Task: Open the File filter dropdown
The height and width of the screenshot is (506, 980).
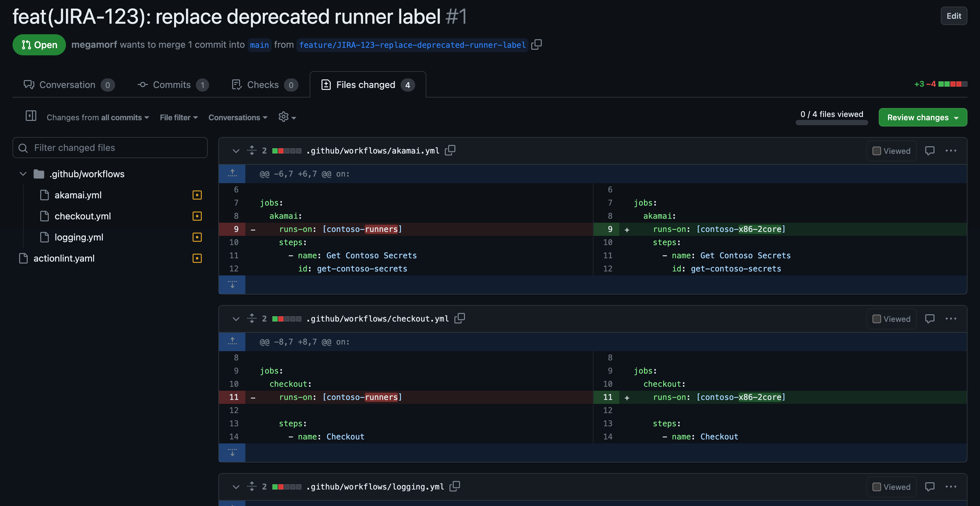Action: 178,118
